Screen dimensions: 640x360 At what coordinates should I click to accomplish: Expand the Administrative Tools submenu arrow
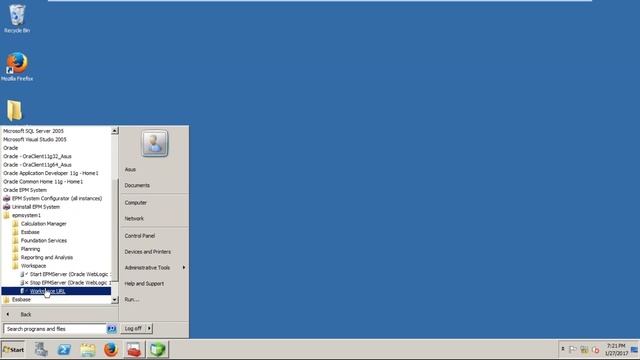pyautogui.click(x=184, y=267)
